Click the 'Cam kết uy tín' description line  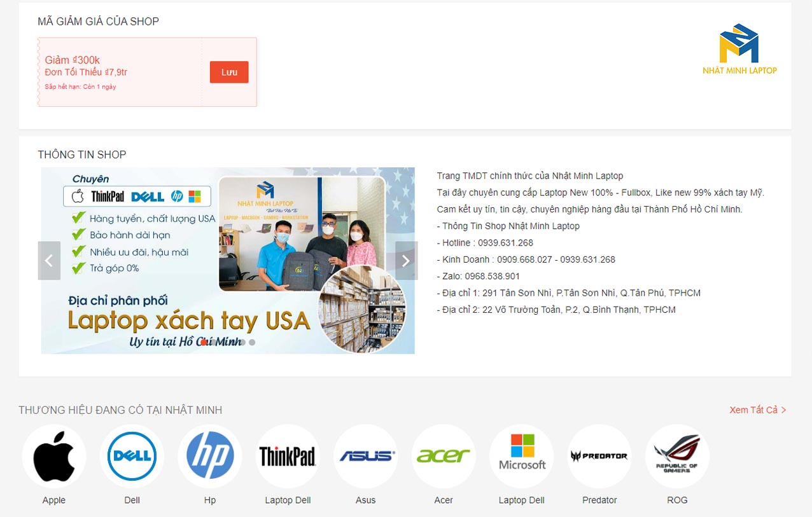(x=590, y=209)
